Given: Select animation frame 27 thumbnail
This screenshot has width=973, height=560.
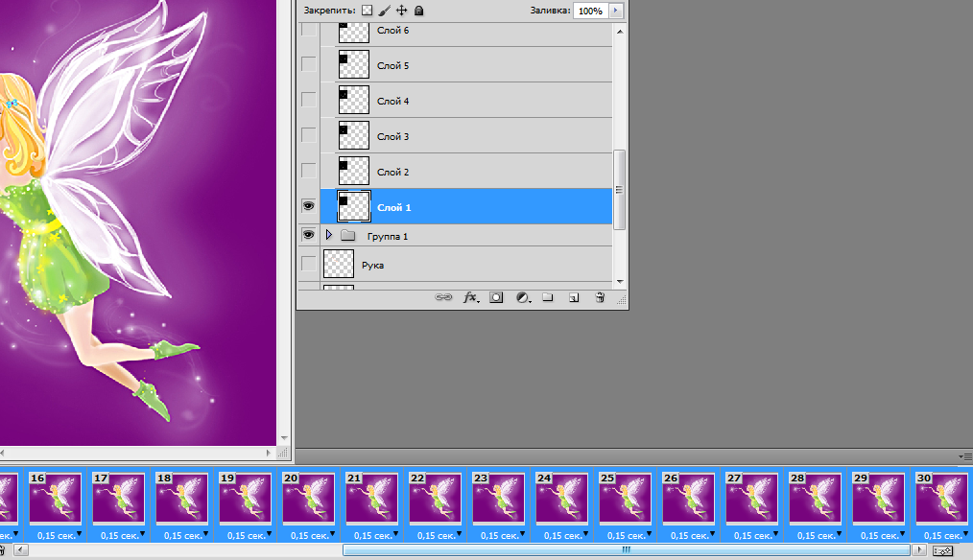Looking at the screenshot, I should (x=751, y=498).
